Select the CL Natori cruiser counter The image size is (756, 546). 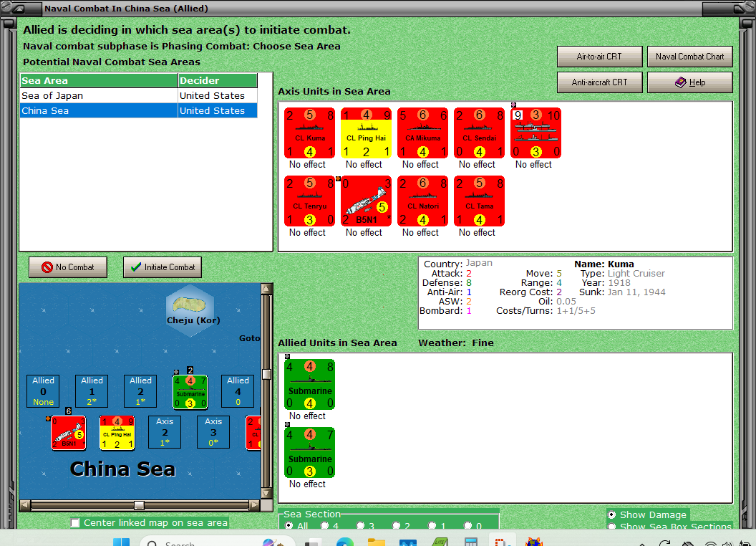point(422,201)
